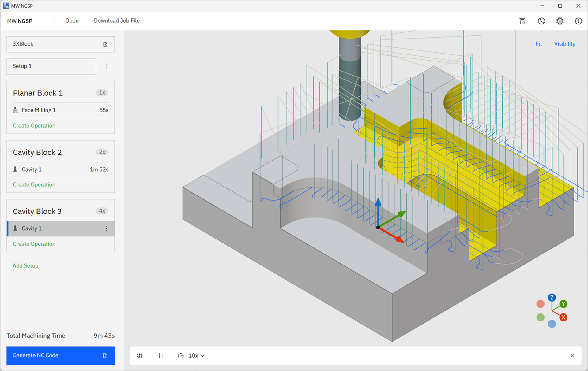Image resolution: width=588 pixels, height=371 pixels.
Task: Select Face Milling 1 operation
Action: (61, 110)
